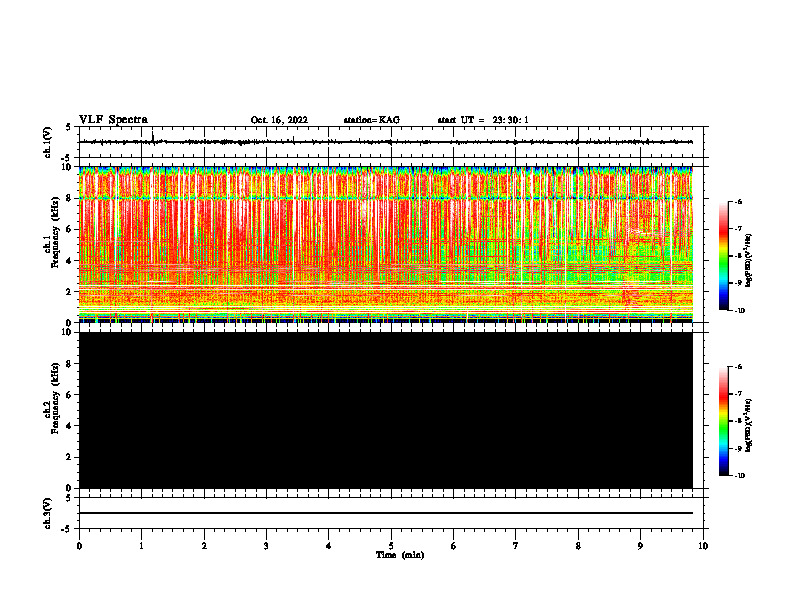Click time-axis tick label '10' at bottom right
The width and height of the screenshot is (792, 612).
point(703,546)
